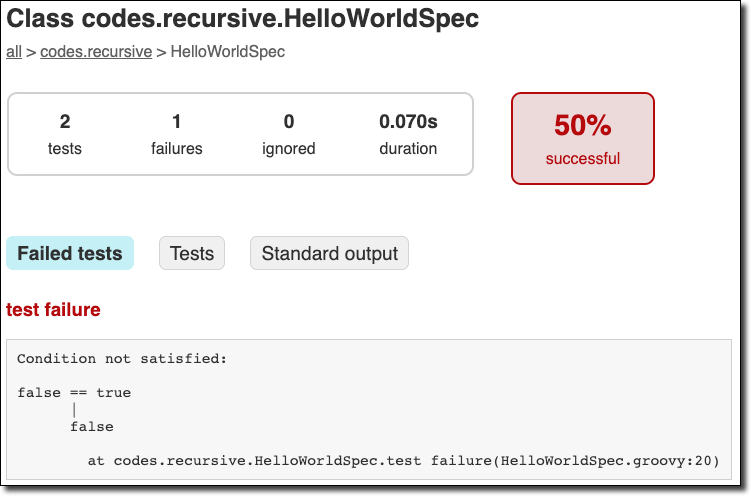Switch to the Failed tests tab

70,254
